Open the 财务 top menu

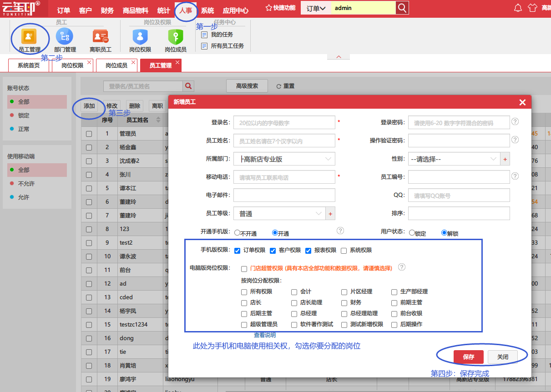pyautogui.click(x=107, y=11)
